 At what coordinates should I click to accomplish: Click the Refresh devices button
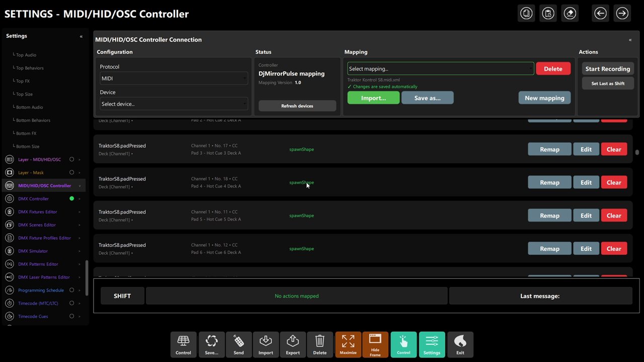point(297,106)
